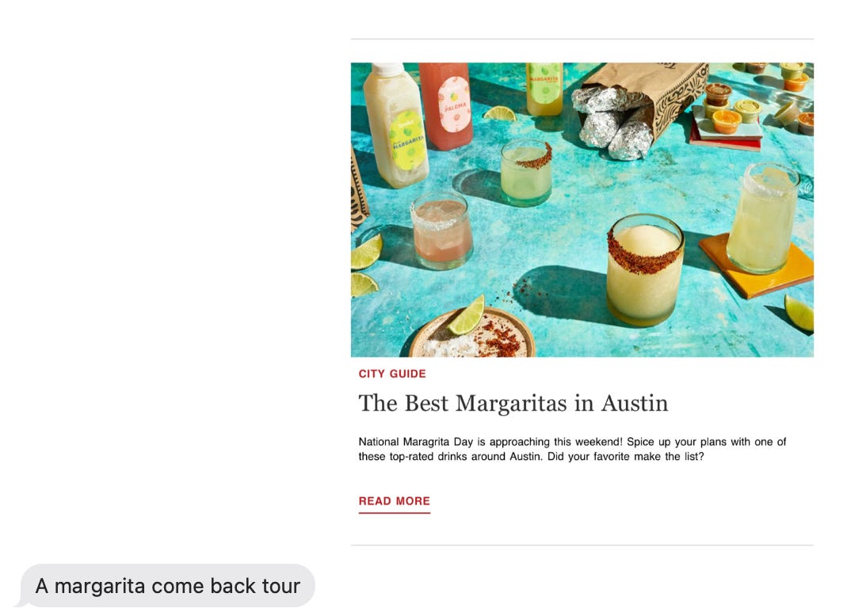This screenshot has width=851, height=616.
Task: Click the green-label Margarita bottle at top
Action: [544, 89]
